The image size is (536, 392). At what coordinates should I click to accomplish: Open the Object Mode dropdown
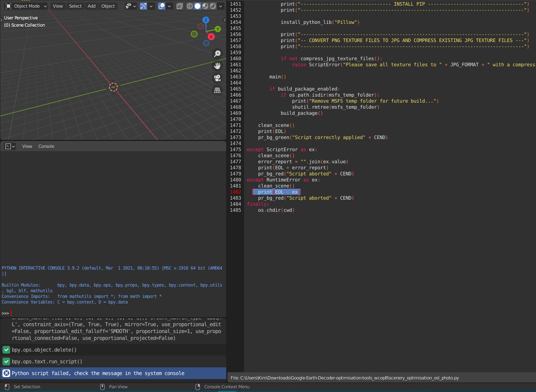click(x=26, y=6)
